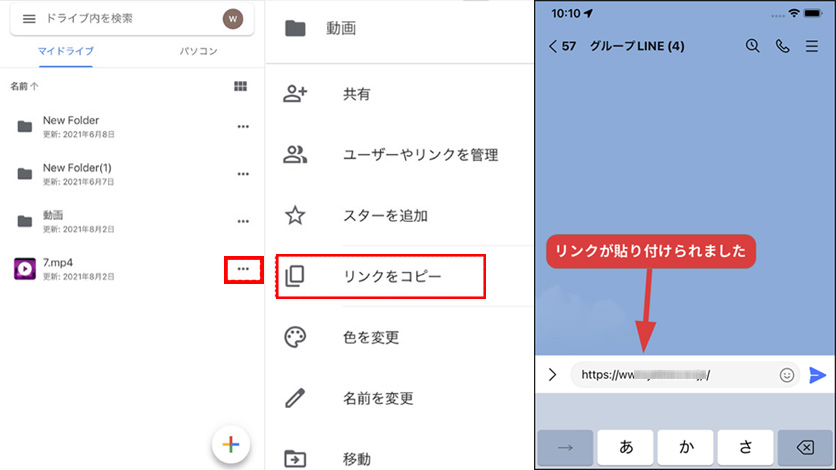Tap the copy link icon
Viewport: 836px width, 470px height.
295,276
